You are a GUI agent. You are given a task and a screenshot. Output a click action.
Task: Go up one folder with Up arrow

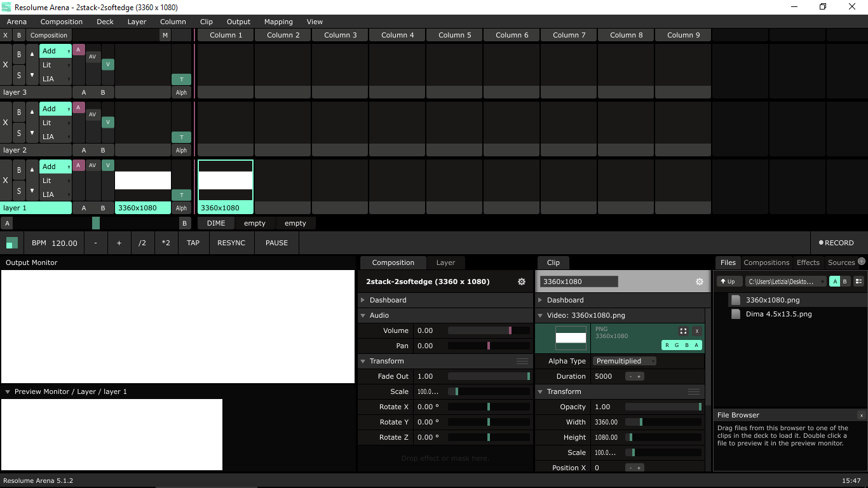click(729, 281)
